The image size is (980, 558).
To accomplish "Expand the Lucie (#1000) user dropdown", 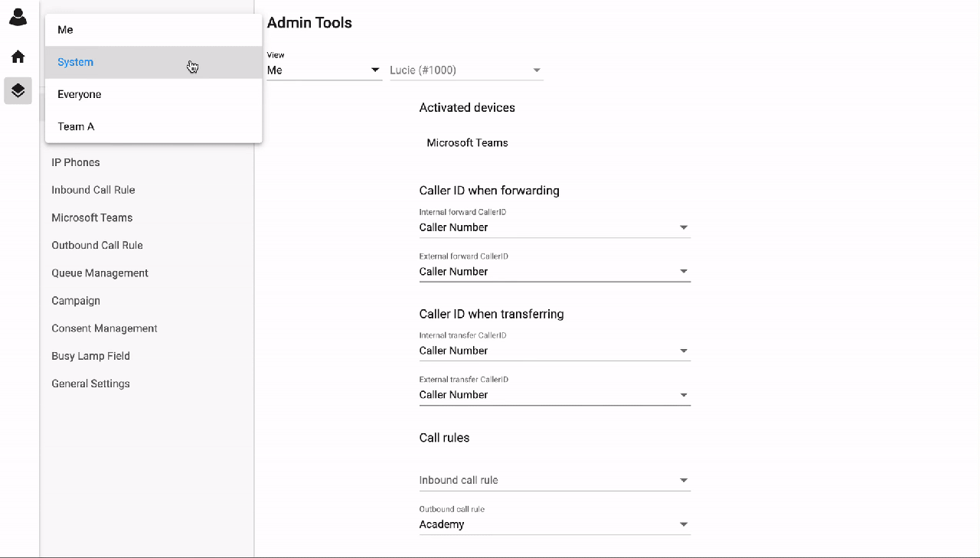I will (466, 70).
